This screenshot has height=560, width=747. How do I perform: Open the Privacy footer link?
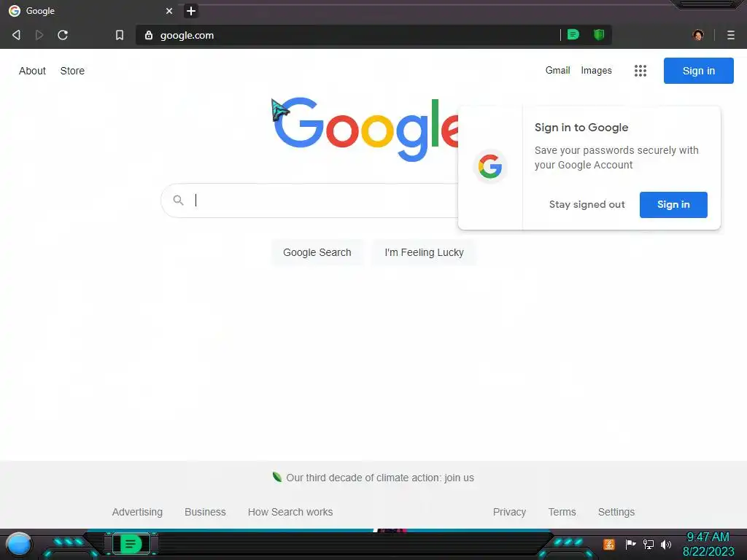(x=509, y=512)
